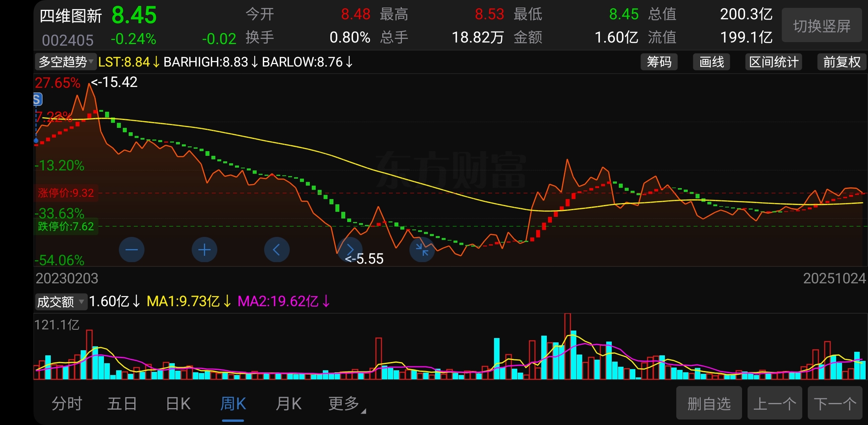Open the 成交额 sub-indicator dropdown
Viewport: 868px width, 425px height.
61,302
